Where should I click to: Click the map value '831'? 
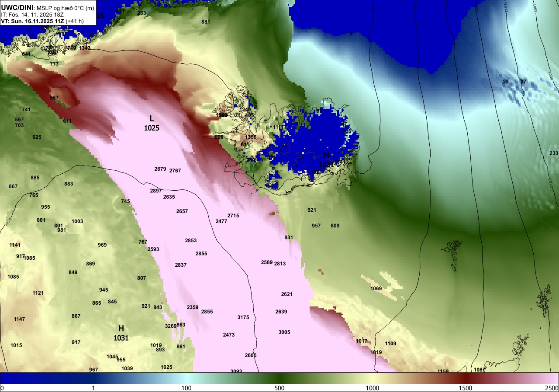pos(289,237)
